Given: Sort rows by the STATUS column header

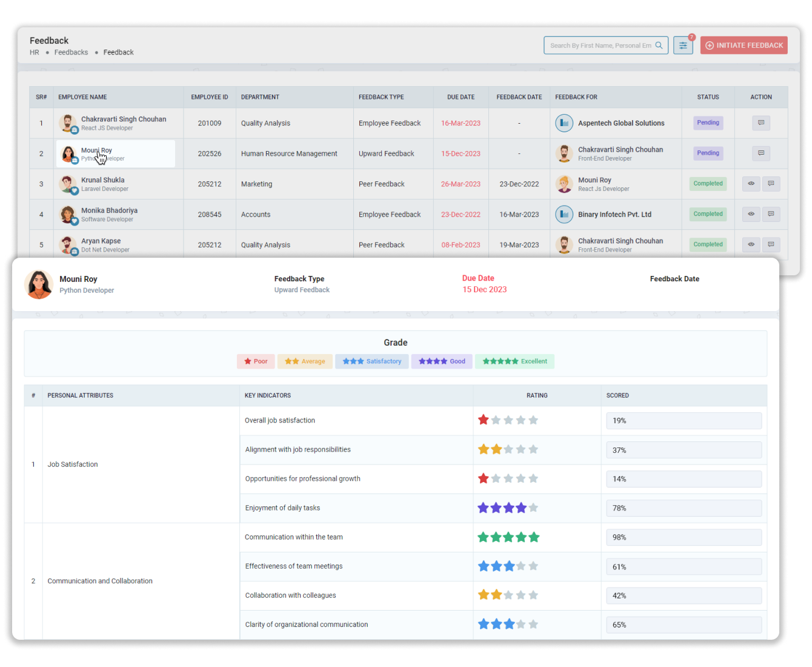Looking at the screenshot, I should (x=708, y=97).
